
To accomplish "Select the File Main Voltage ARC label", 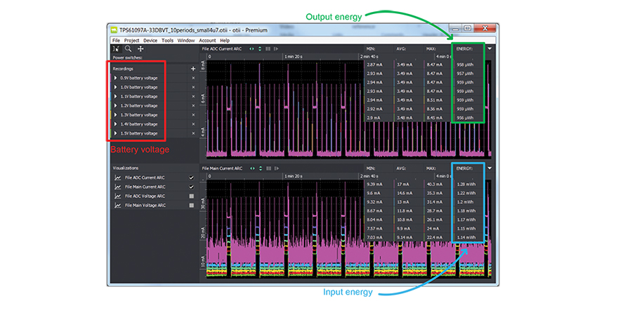I will point(145,205).
